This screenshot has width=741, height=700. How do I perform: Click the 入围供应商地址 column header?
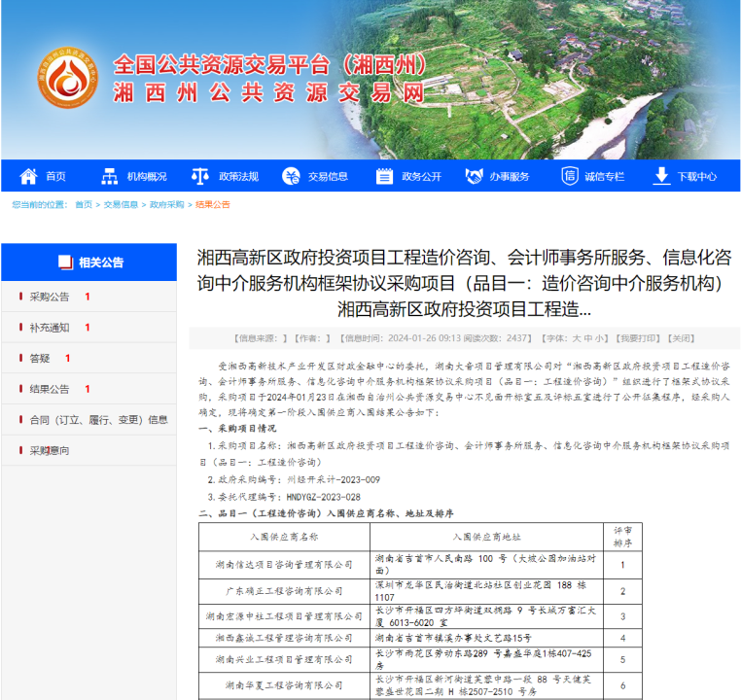point(487,537)
